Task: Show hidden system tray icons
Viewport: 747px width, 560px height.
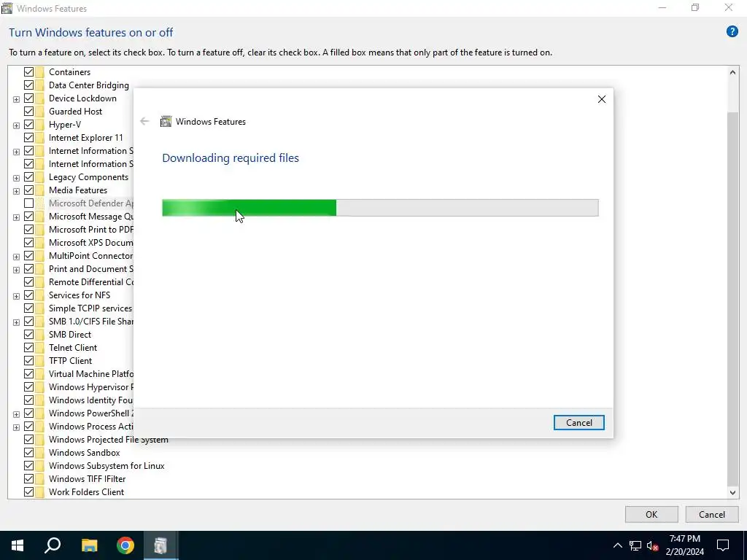Action: pos(617,545)
